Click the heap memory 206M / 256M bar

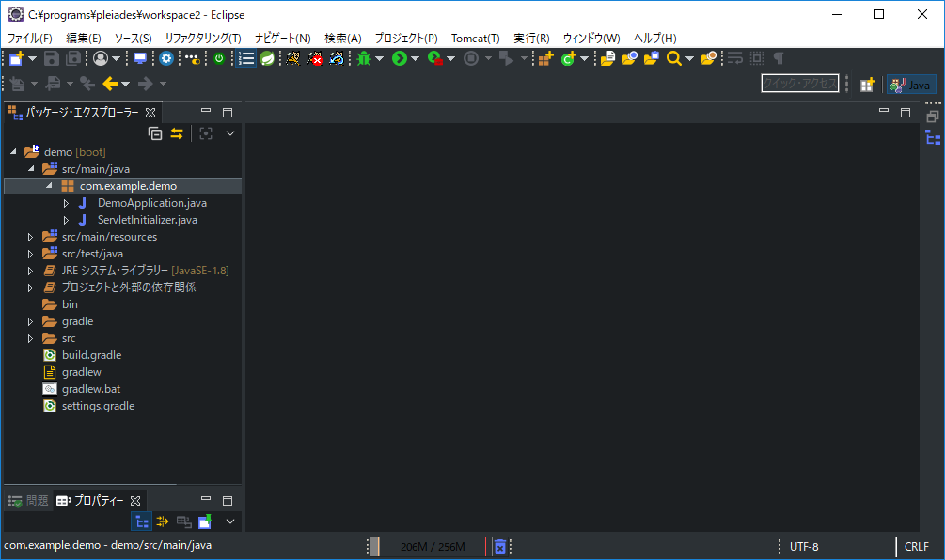click(432, 547)
